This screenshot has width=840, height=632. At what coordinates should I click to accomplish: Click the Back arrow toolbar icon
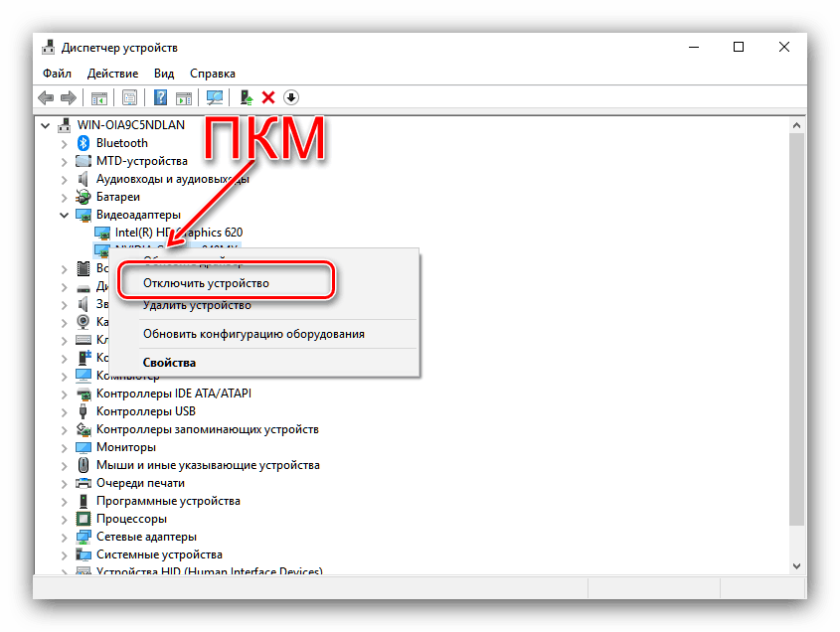(x=46, y=97)
